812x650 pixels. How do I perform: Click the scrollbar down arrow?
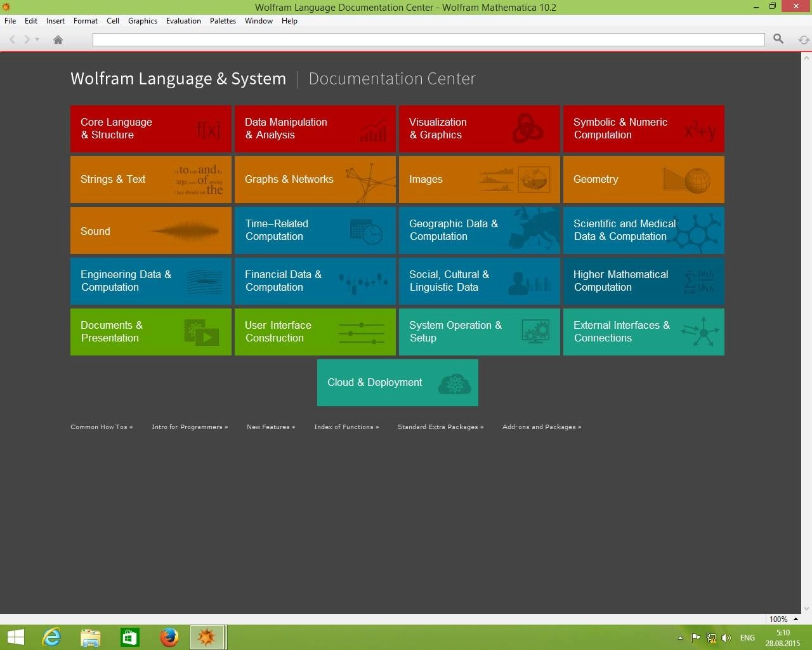[807, 609]
